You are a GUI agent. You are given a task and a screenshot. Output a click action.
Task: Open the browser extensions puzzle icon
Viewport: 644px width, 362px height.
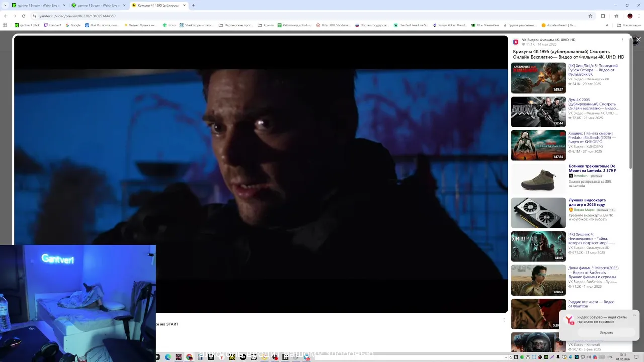(603, 16)
